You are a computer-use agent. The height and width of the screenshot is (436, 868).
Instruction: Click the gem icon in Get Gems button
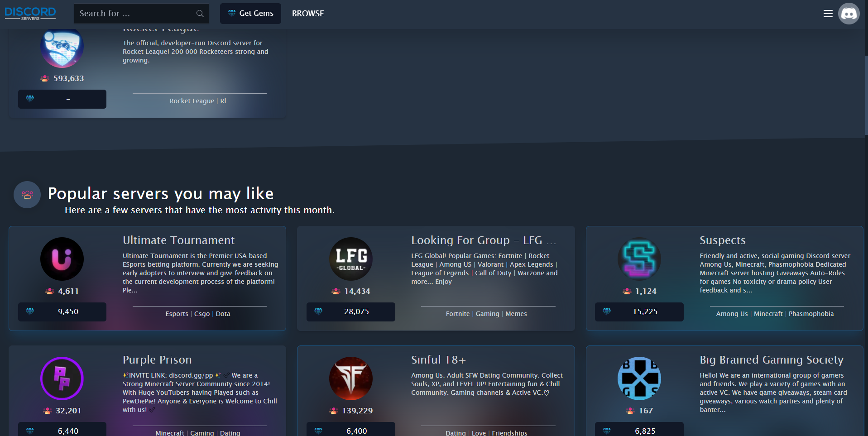pos(231,13)
